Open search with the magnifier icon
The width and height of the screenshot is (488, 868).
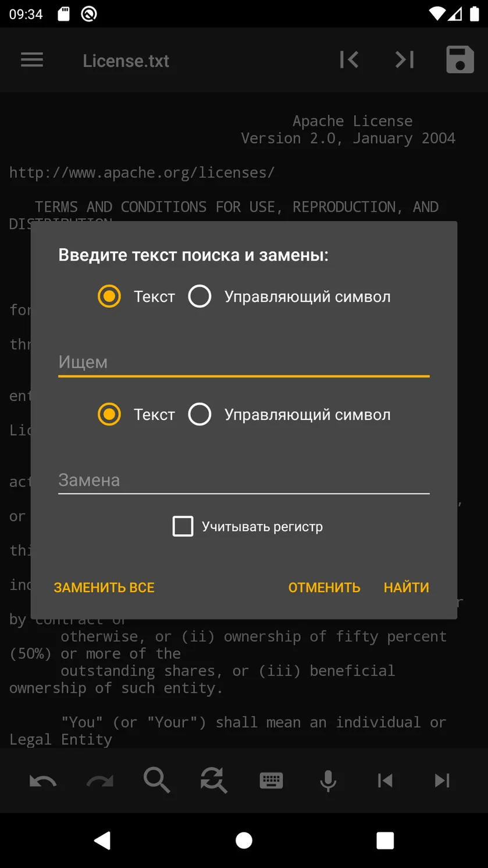point(157,780)
